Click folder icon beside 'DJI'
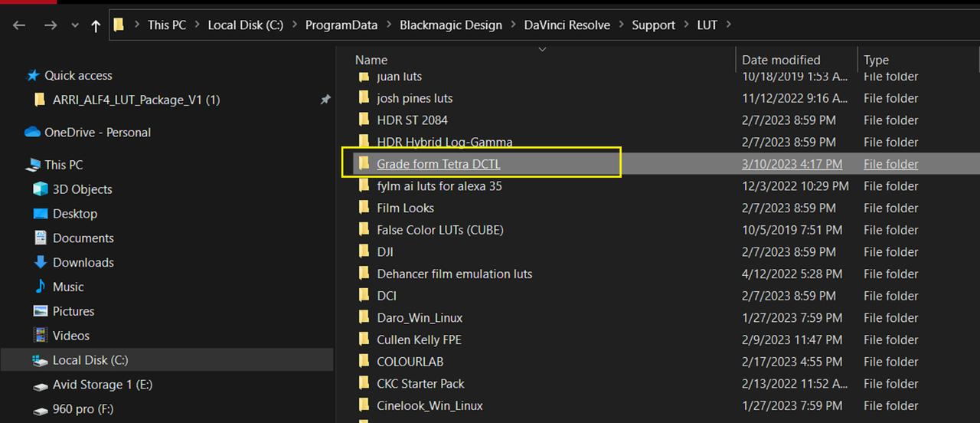Screen dimensions: 980x423 364,252
